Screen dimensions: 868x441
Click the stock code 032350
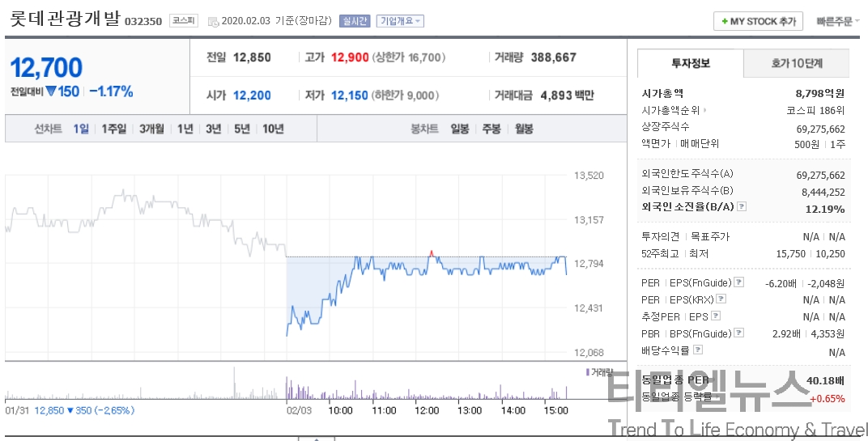(143, 22)
